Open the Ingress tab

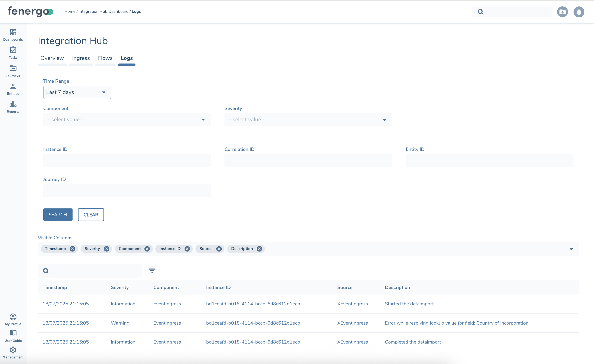(81, 58)
